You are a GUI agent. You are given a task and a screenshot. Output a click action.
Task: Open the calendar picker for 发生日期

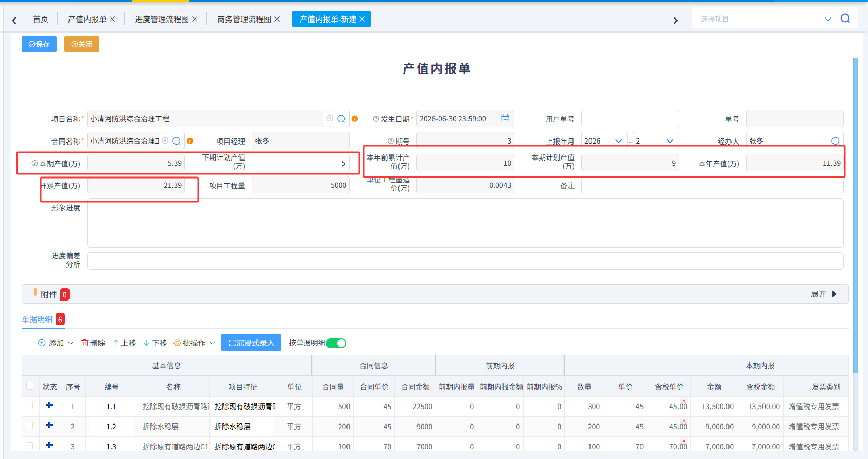click(506, 118)
